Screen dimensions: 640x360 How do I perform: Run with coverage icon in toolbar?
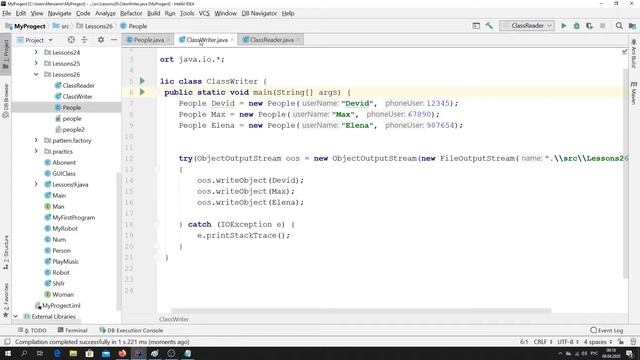coord(589,26)
